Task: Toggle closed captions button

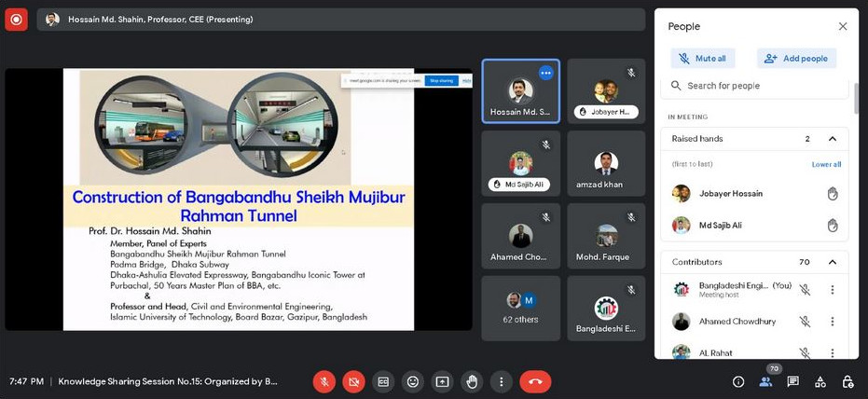Action: (383, 382)
